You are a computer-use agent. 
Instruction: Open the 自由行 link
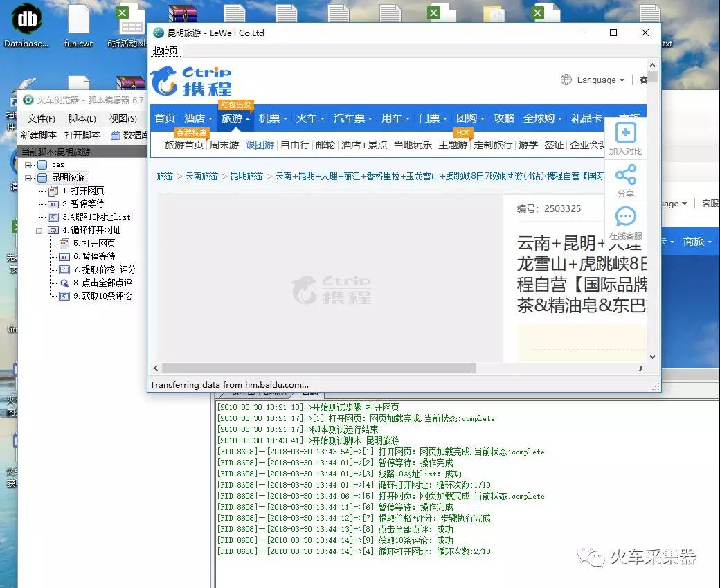(295, 145)
